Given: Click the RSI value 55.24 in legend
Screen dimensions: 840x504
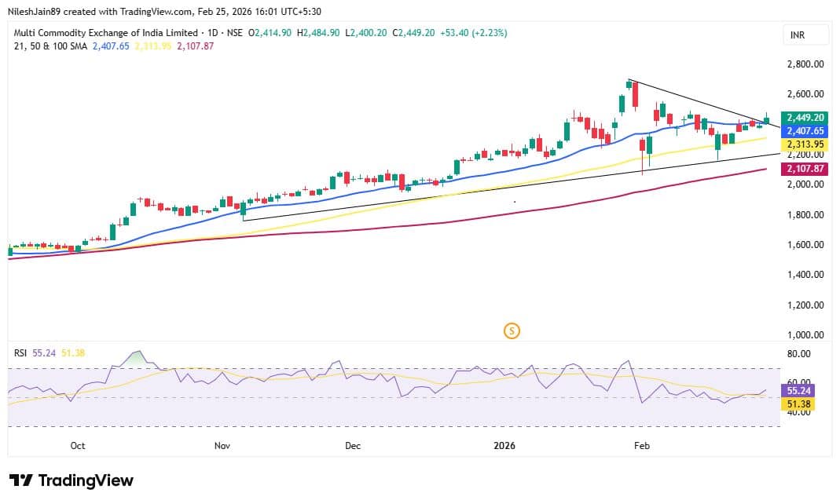Looking at the screenshot, I should tap(44, 353).
